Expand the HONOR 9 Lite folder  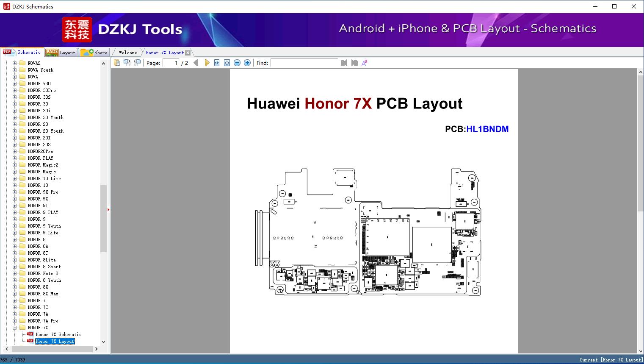click(14, 233)
